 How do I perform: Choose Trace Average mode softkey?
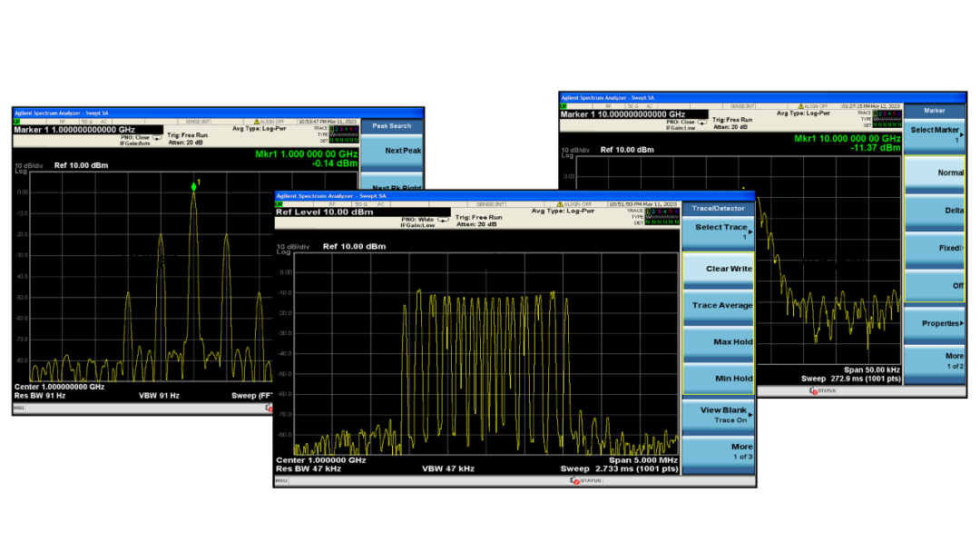pyautogui.click(x=718, y=306)
